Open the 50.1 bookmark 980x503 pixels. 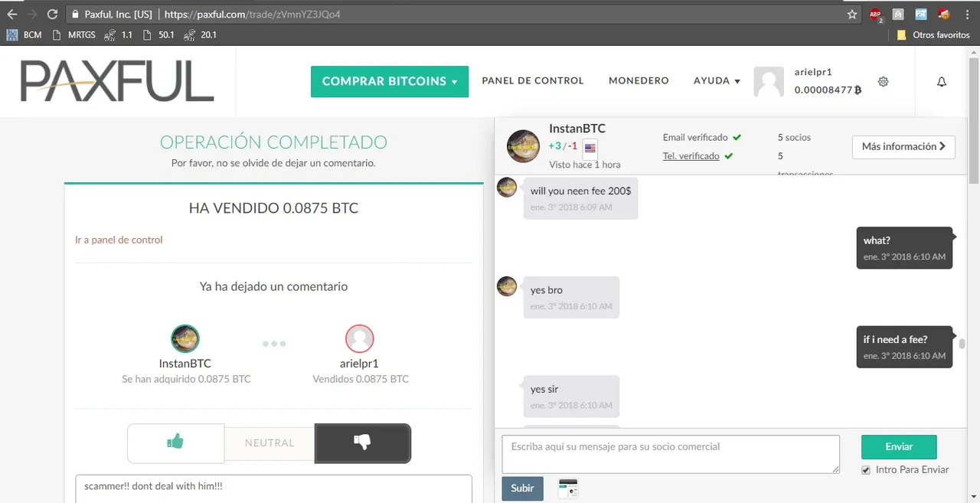(158, 34)
